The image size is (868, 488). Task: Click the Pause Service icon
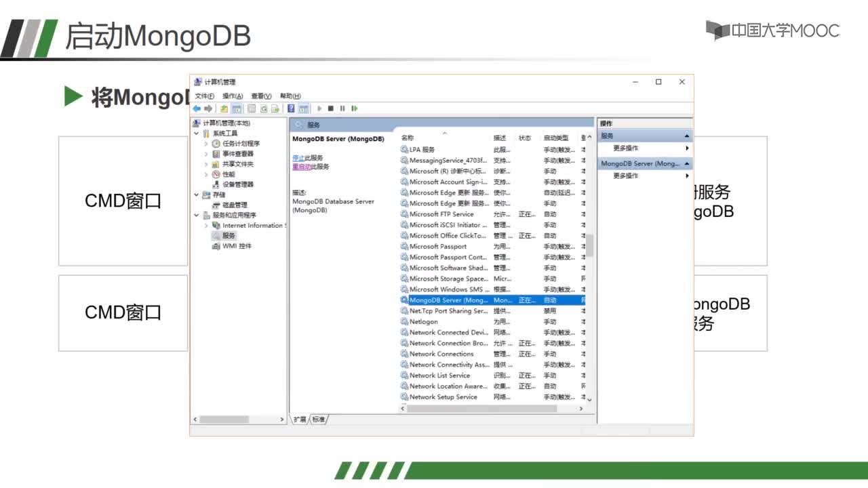(x=342, y=108)
